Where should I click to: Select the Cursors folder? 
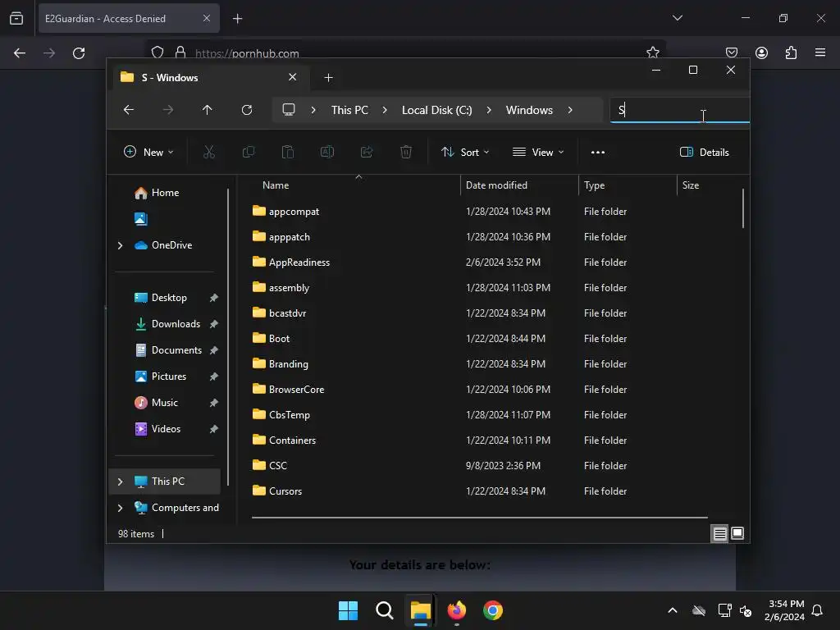(x=285, y=491)
